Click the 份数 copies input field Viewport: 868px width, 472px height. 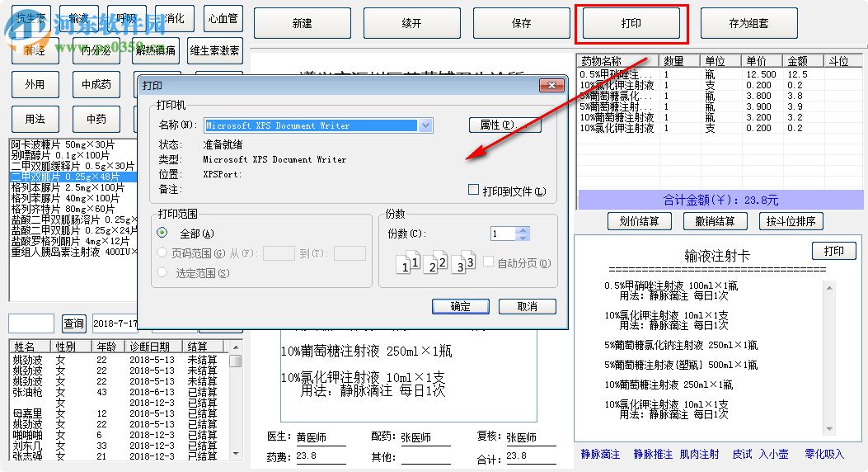click(x=503, y=234)
